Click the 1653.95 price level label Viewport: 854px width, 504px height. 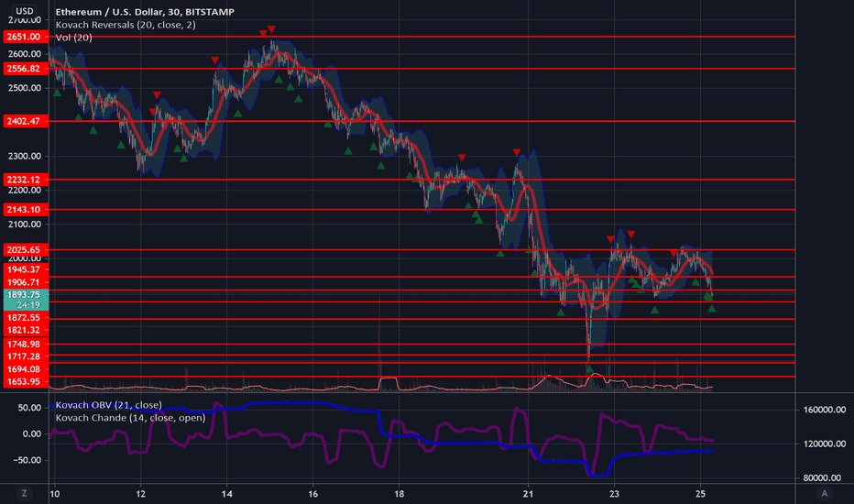click(26, 381)
